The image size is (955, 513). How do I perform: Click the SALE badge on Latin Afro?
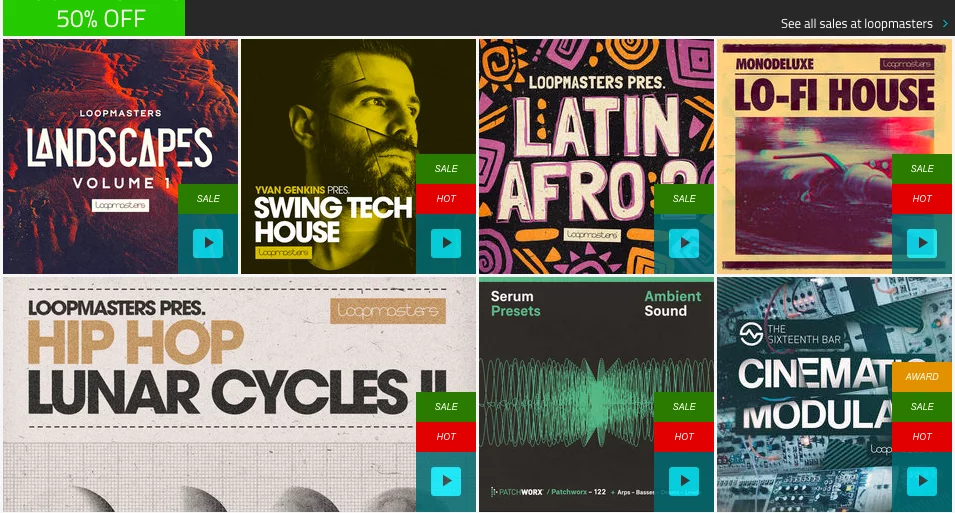click(x=684, y=199)
